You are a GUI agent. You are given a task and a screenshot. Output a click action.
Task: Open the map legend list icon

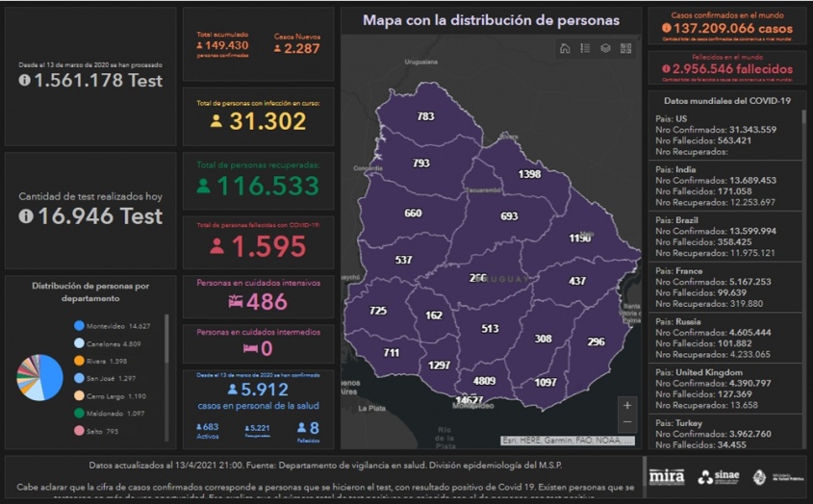(x=585, y=49)
